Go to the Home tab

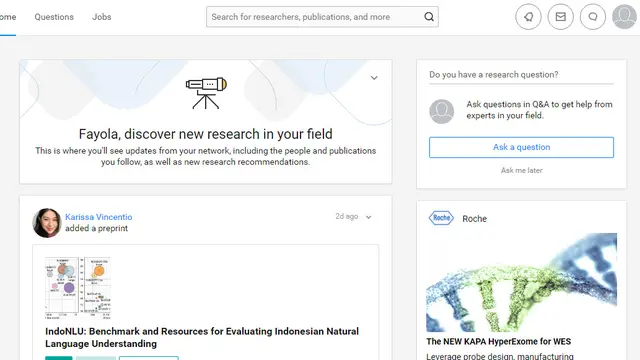click(8, 17)
